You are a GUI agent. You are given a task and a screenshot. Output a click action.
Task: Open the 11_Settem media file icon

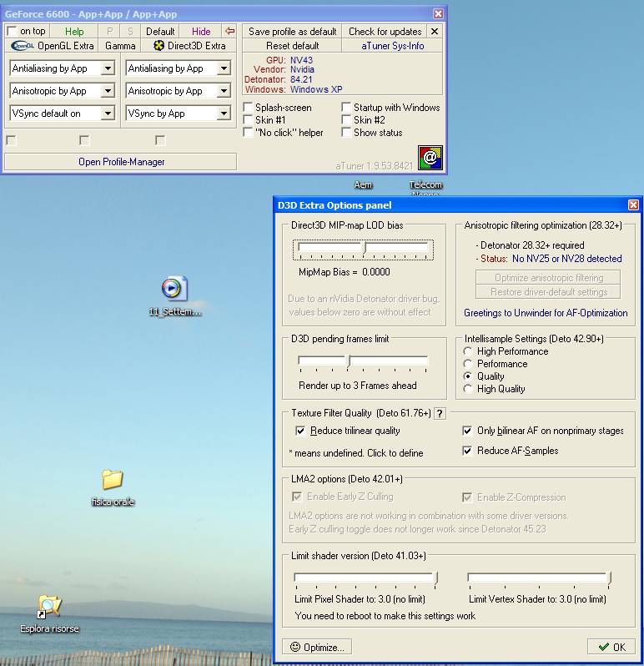(x=174, y=289)
